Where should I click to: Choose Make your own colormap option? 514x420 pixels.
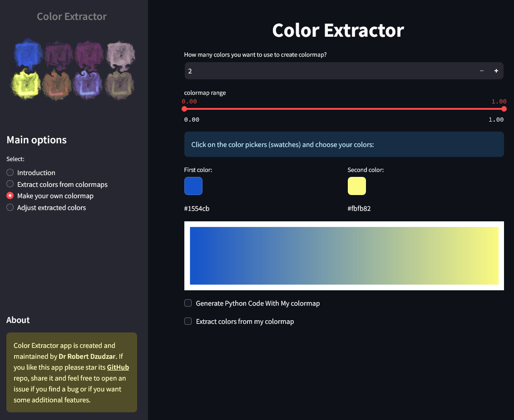tap(10, 196)
